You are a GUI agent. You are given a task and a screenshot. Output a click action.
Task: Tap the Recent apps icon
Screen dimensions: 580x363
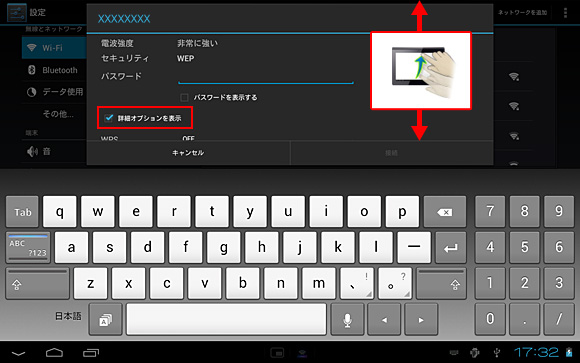(x=91, y=353)
